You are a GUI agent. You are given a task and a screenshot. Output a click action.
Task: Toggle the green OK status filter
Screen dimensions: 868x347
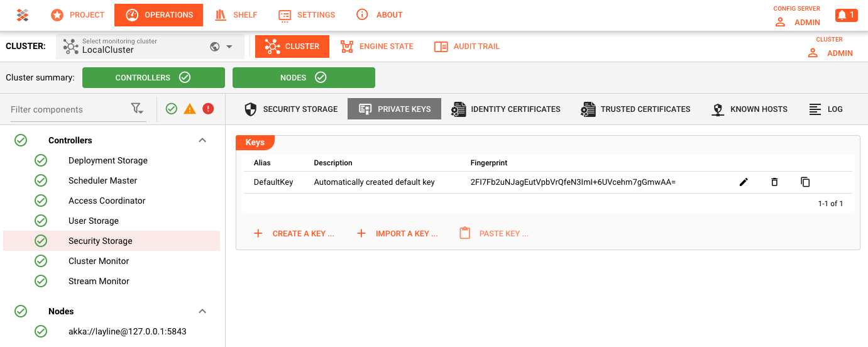pos(172,109)
